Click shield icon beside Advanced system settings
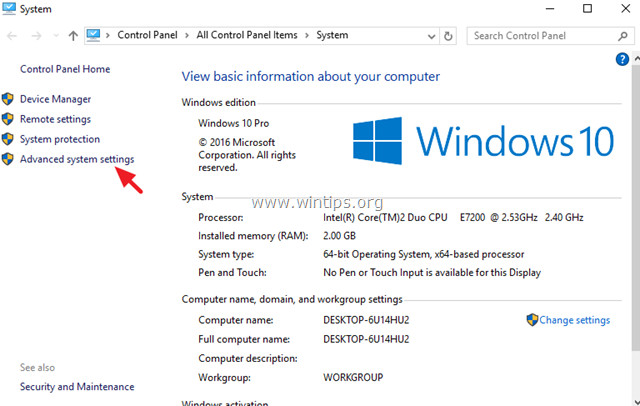The image size is (640, 406). (7, 159)
